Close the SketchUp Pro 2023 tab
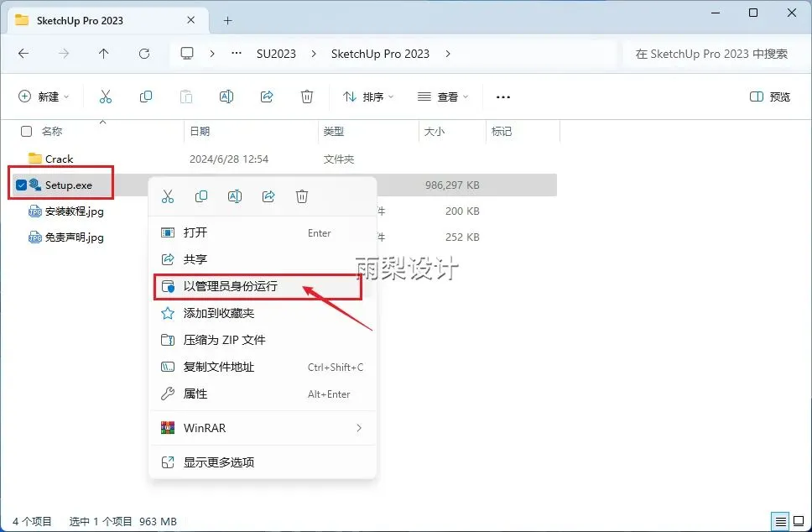This screenshot has height=532, width=812. coord(191,20)
